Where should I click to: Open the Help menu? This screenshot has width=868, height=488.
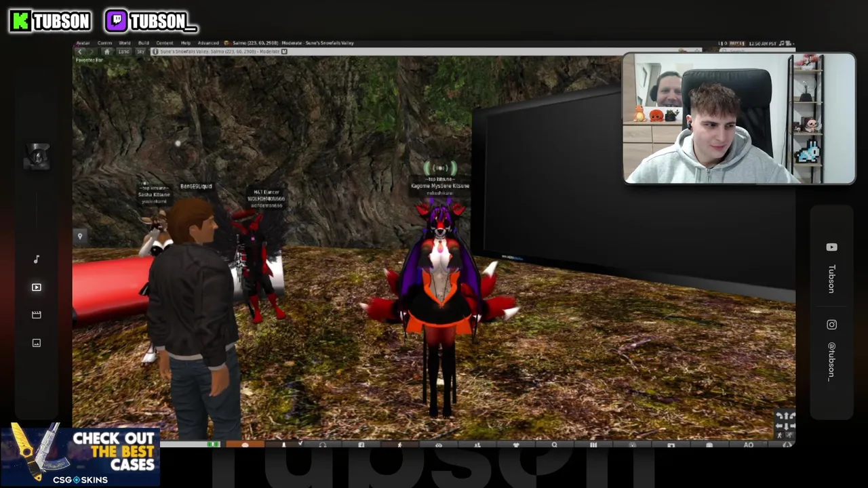tap(185, 43)
